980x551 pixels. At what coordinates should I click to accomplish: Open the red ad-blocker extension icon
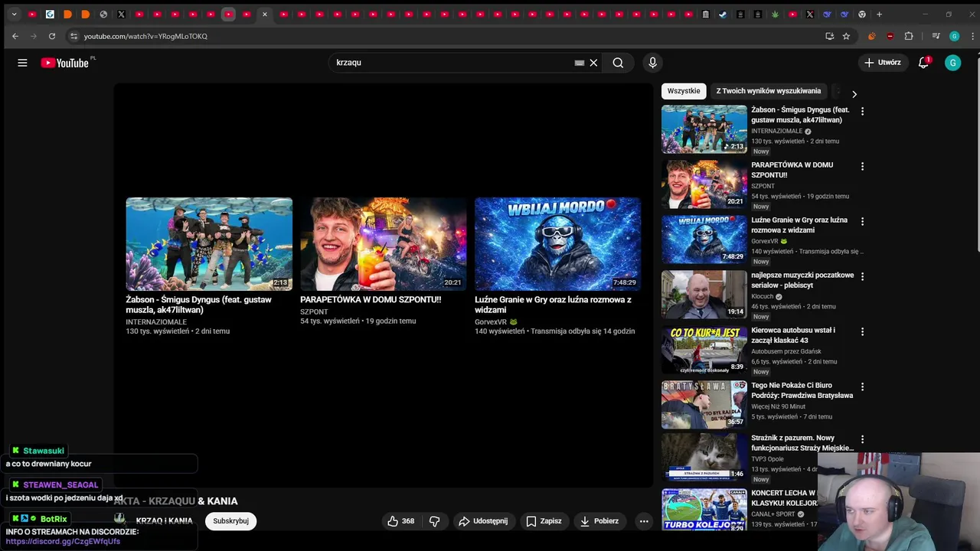[x=890, y=36]
